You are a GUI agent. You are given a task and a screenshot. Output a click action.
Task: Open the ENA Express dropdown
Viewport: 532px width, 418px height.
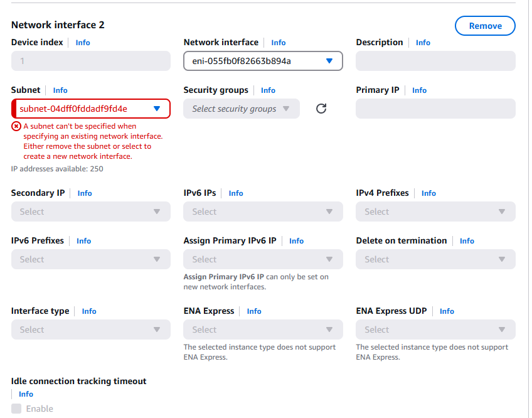[263, 330]
